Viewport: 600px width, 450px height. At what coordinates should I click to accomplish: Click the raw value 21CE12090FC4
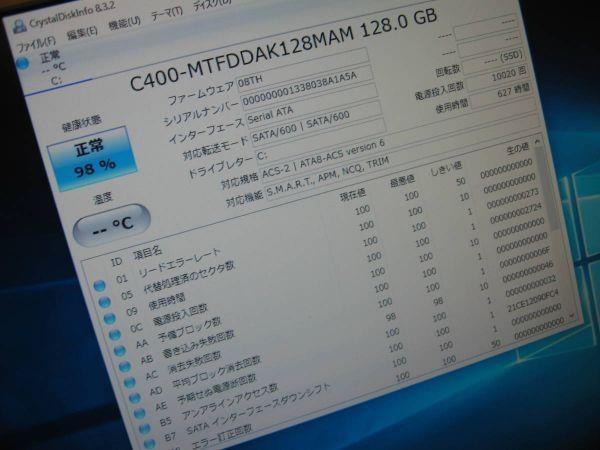tap(533, 302)
